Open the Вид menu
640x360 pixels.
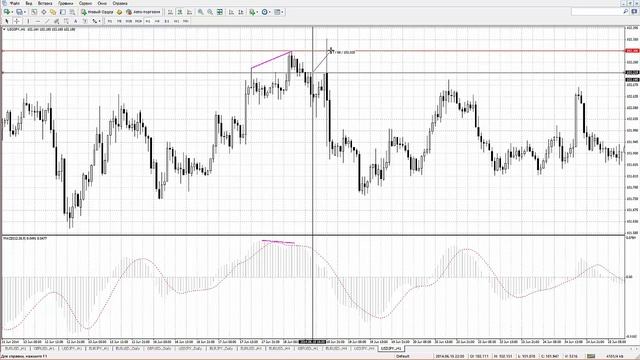click(x=29, y=3)
